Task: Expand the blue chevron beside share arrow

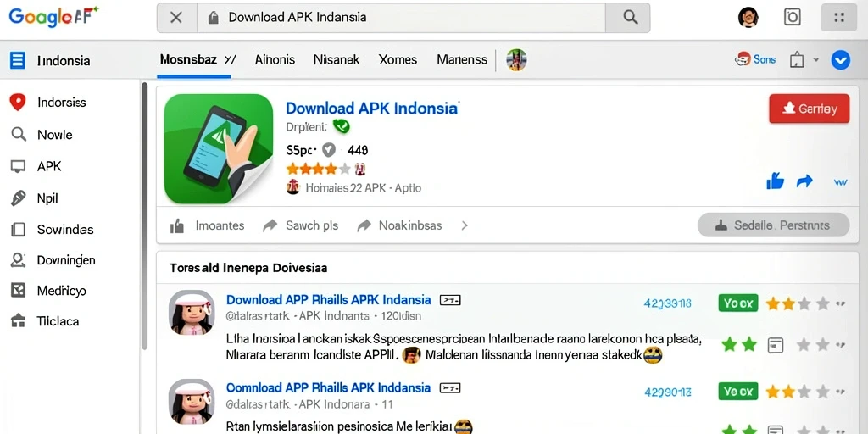Action: pyautogui.click(x=840, y=181)
